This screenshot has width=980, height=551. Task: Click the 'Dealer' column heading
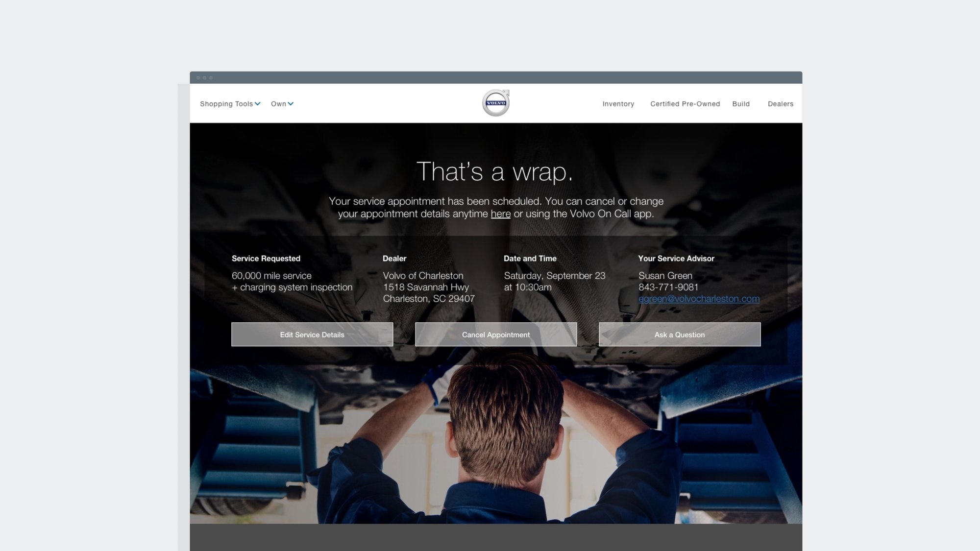pyautogui.click(x=394, y=259)
